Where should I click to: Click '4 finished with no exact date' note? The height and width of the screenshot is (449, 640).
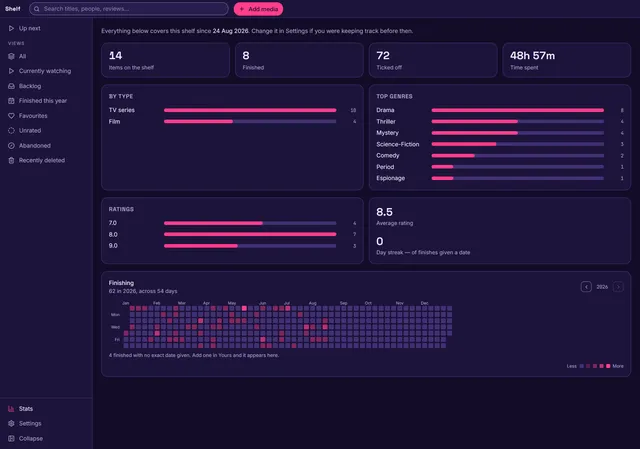coord(194,355)
